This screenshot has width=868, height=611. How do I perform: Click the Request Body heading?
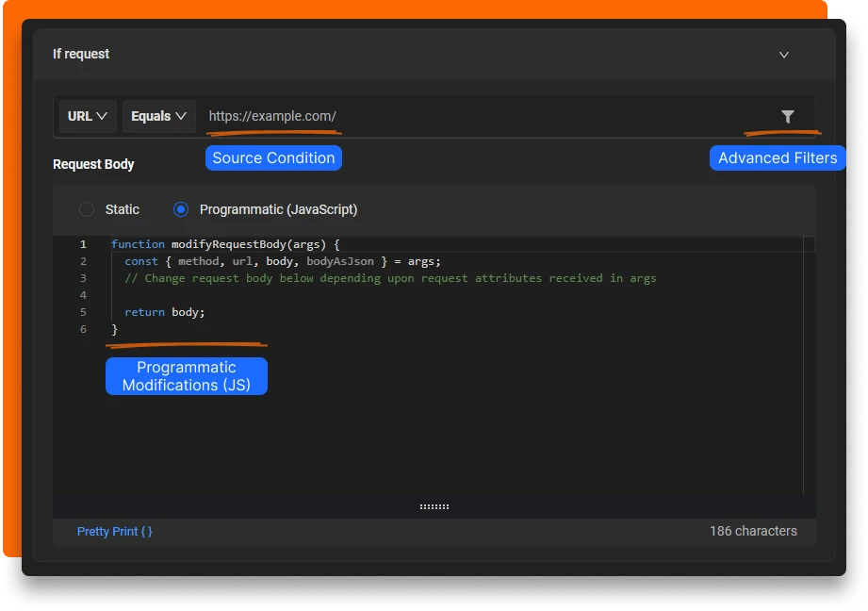(x=93, y=164)
